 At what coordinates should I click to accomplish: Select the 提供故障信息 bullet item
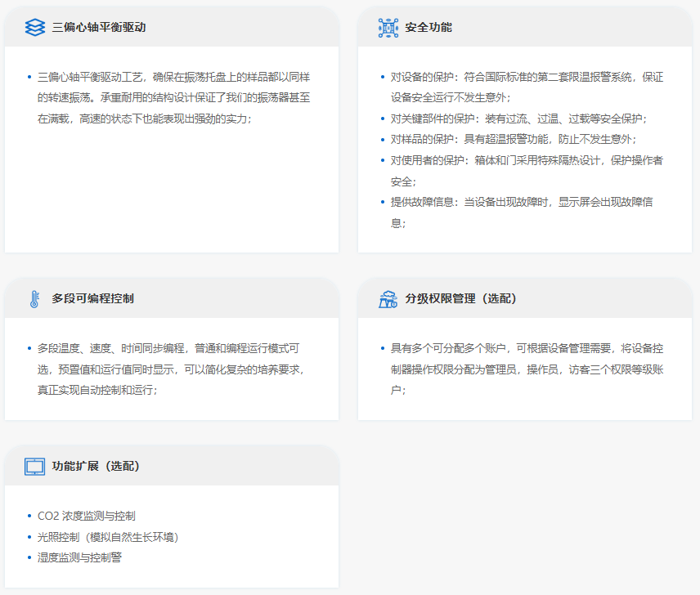(521, 202)
